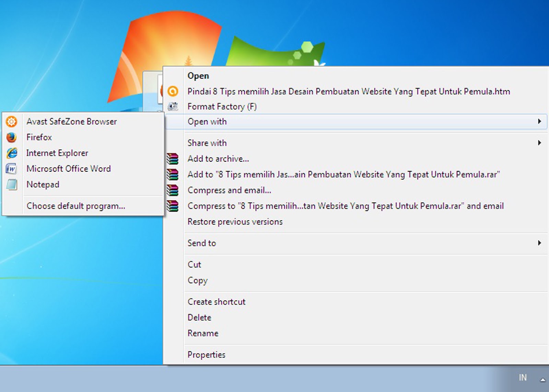Click WinRAR icon beside Compress to rar and email
The image size is (549, 392).
pos(173,206)
